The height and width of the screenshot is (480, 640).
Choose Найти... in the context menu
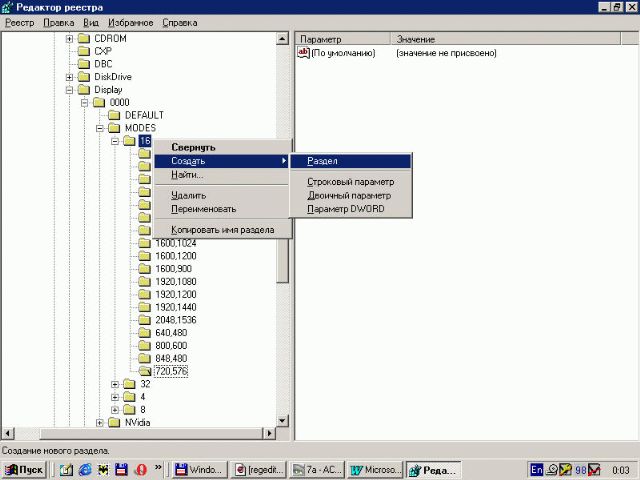[x=222, y=175]
